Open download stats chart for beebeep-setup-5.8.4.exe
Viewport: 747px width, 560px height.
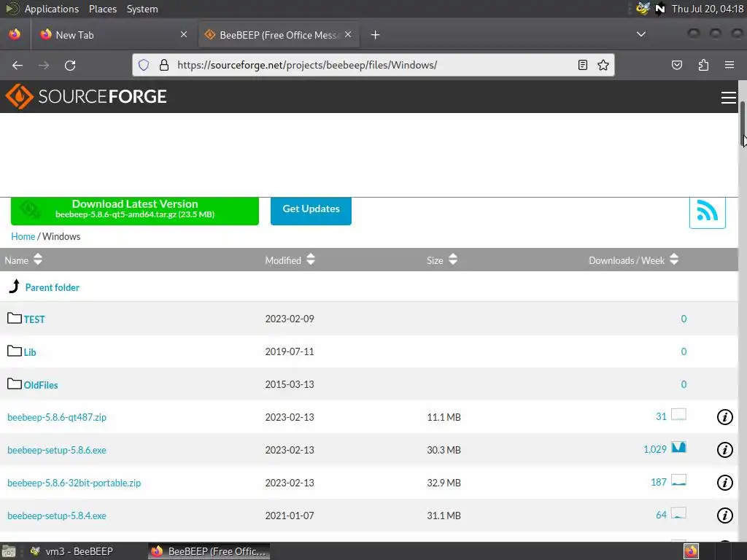(678, 513)
